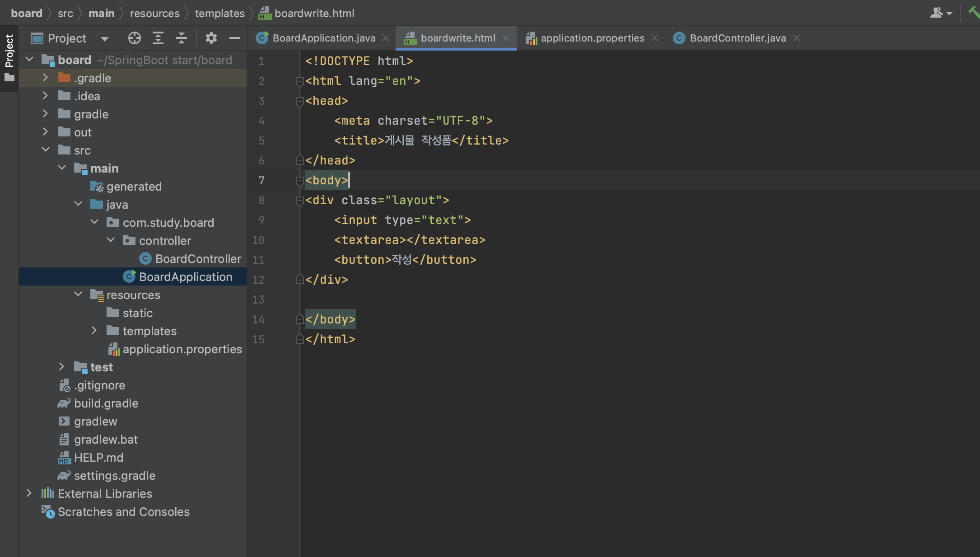Click the Expand All icon in Project panel
The image size is (980, 557).
[158, 38]
